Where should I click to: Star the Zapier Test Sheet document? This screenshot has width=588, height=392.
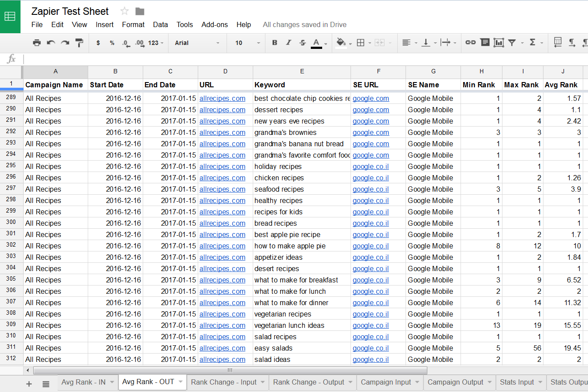(x=124, y=11)
